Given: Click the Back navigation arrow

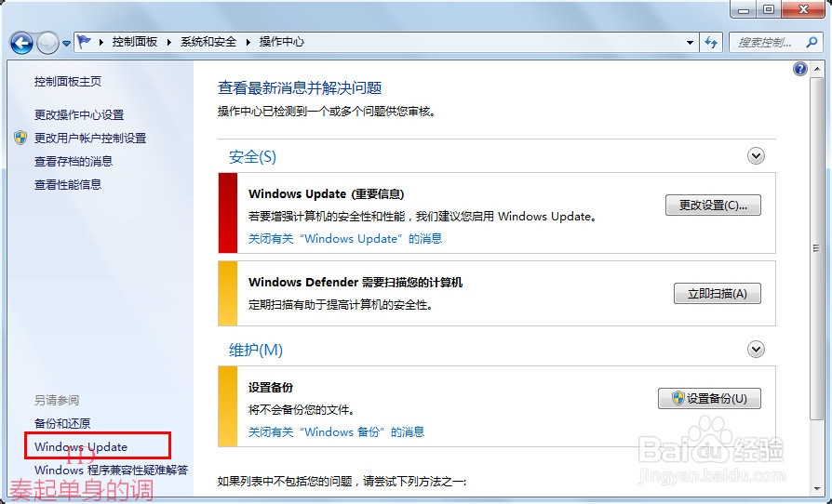Looking at the screenshot, I should tap(21, 43).
